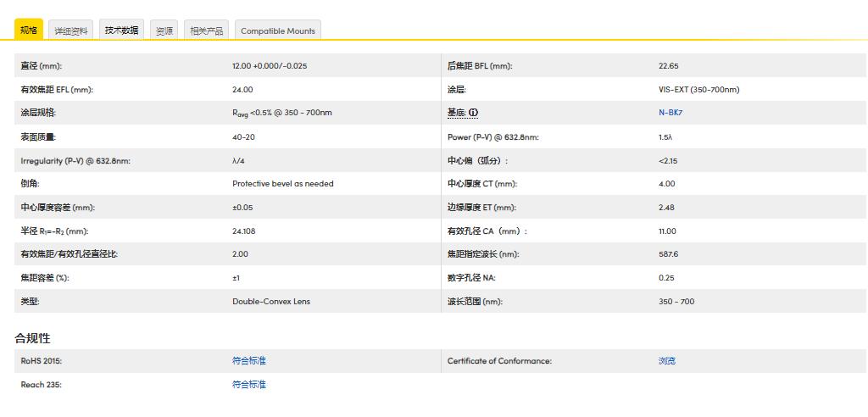The height and width of the screenshot is (417, 868).
Task: Open the Compatible Mounts tab
Action: [x=277, y=31]
